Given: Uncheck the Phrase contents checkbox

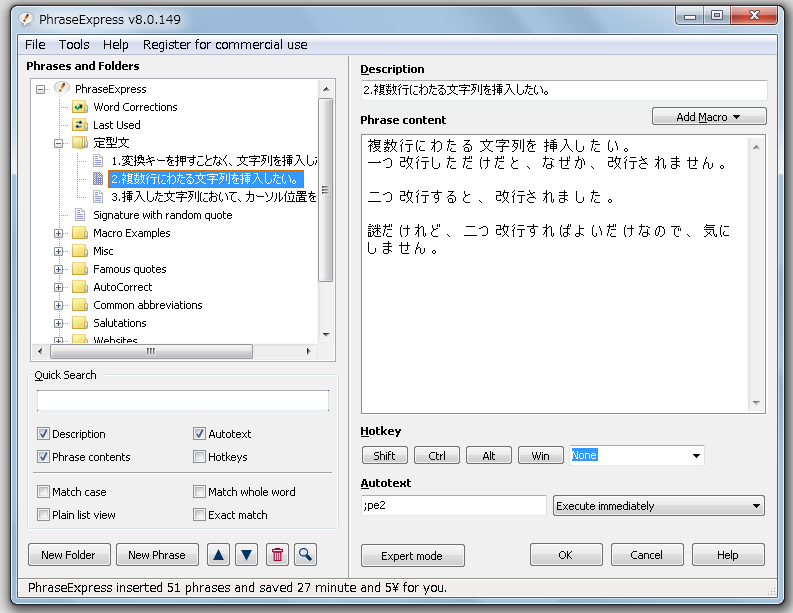Looking at the screenshot, I should (x=43, y=456).
